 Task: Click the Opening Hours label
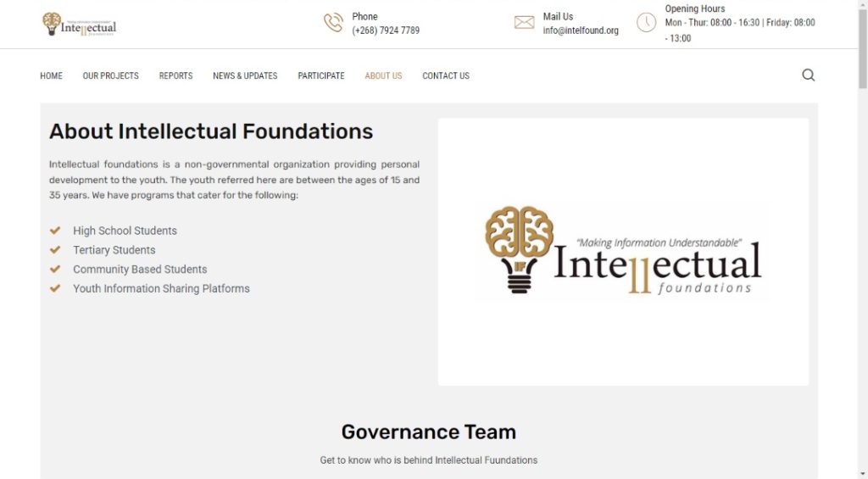point(695,8)
